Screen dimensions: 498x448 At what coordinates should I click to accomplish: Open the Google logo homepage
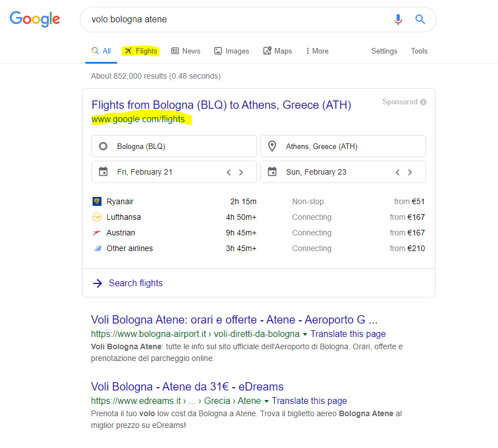point(35,20)
